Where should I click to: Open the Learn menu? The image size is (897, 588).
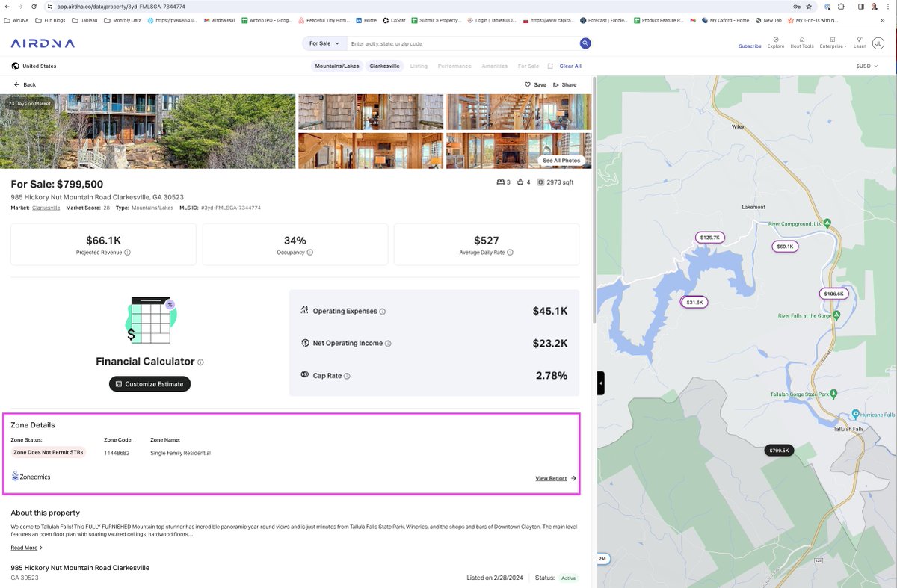pyautogui.click(x=860, y=43)
